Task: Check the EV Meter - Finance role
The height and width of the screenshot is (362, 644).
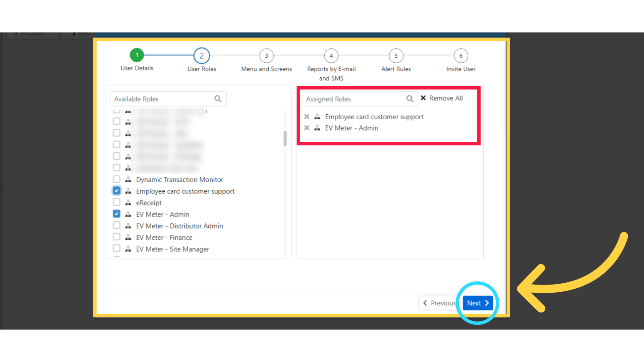Action: pos(116,237)
